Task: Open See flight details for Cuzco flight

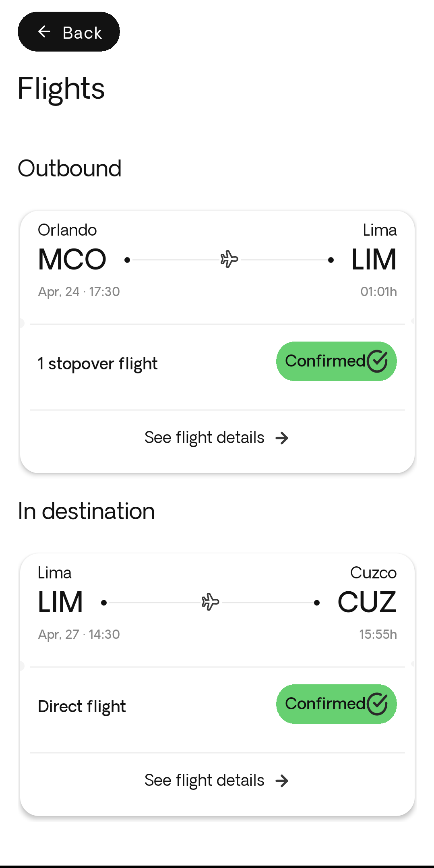Action: pos(205,780)
